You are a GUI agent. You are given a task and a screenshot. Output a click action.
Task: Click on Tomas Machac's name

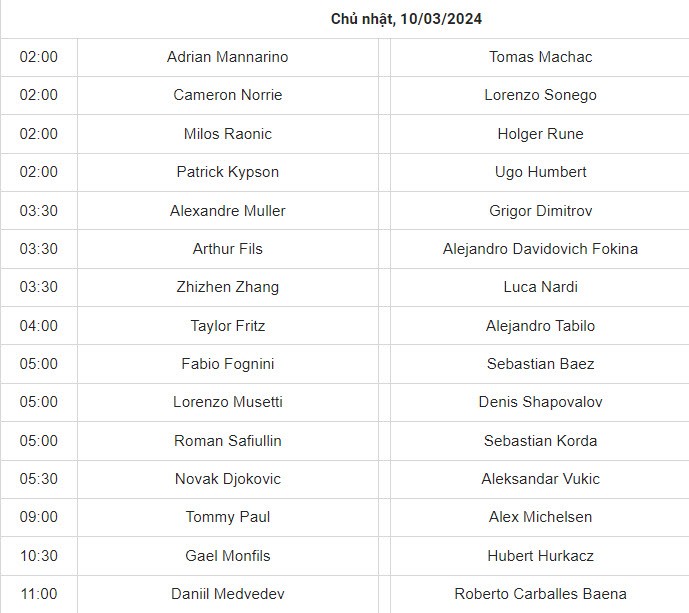coord(540,57)
